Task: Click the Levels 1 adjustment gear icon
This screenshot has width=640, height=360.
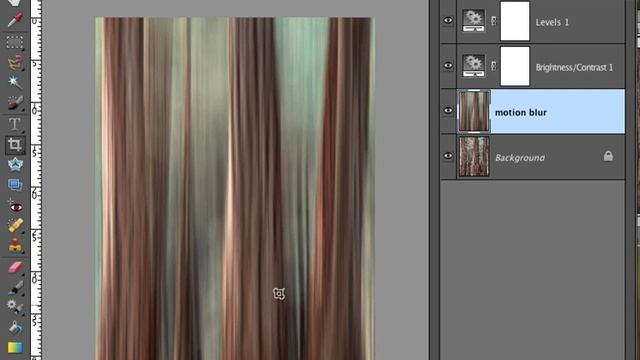Action: (x=473, y=20)
